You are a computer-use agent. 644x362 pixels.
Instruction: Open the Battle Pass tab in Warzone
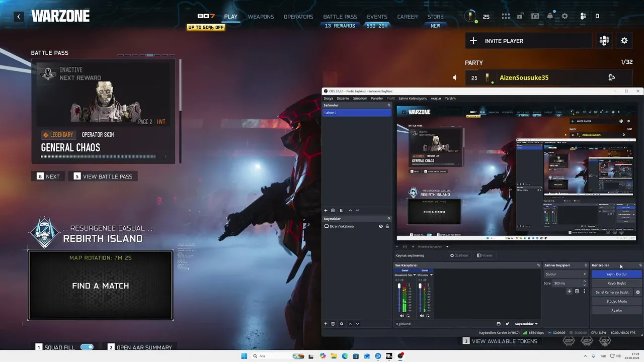coord(340,17)
